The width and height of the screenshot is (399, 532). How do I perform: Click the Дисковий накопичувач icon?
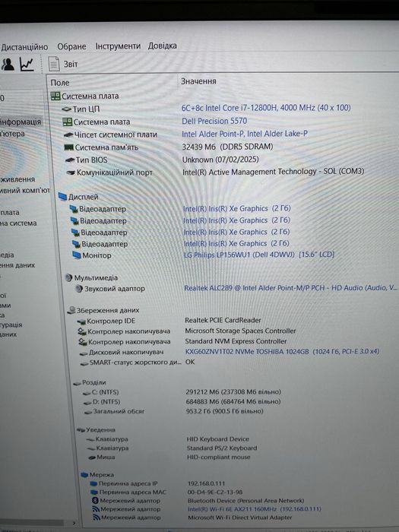click(84, 353)
